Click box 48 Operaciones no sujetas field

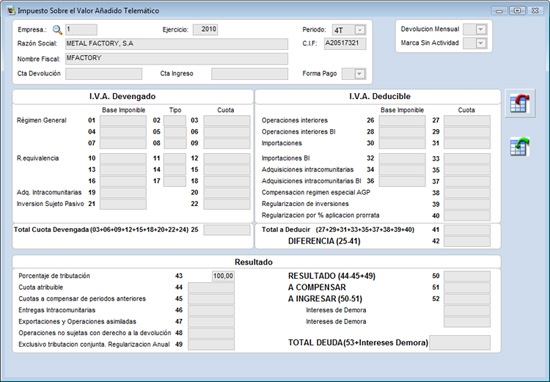coord(211,333)
